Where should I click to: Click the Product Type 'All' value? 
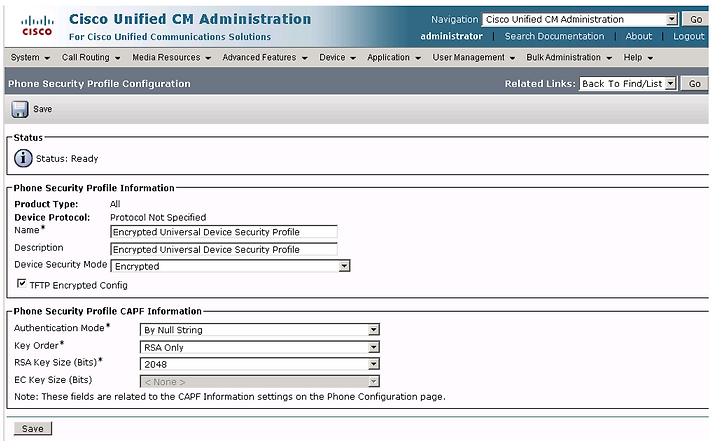[115, 204]
